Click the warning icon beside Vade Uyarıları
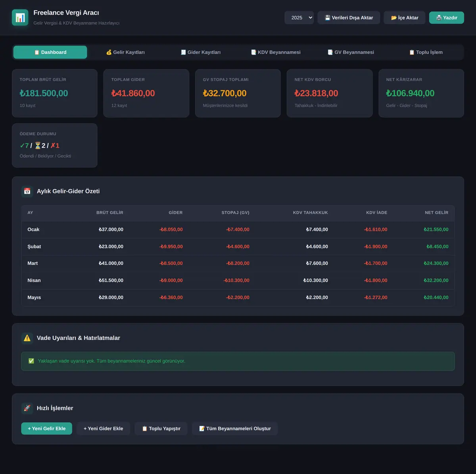Screen dimensions: 476x474 tap(27, 338)
